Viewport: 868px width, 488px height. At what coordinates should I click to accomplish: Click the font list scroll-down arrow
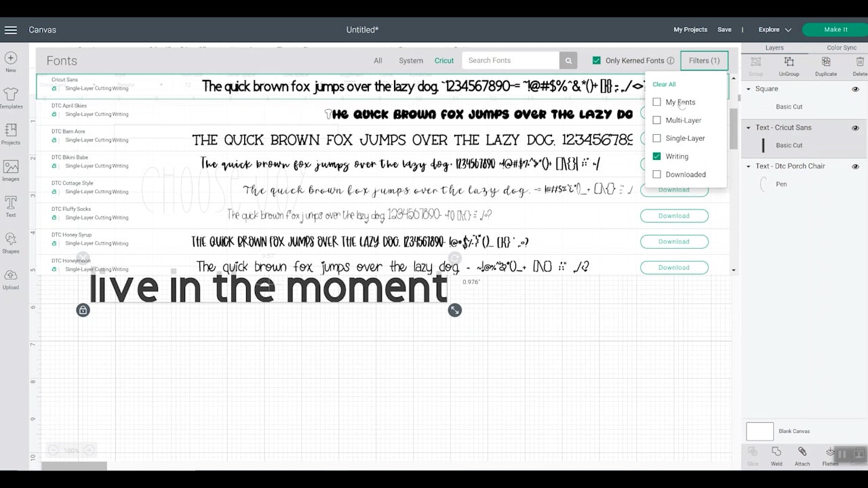click(734, 270)
